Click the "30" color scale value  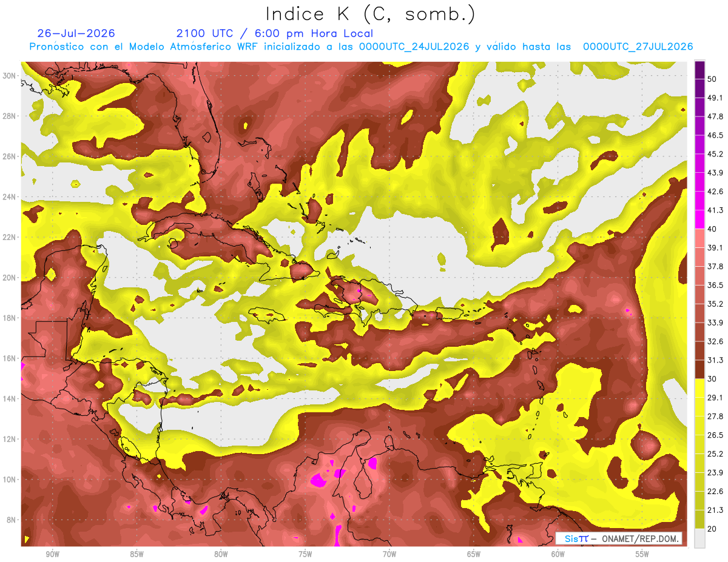pos(712,379)
